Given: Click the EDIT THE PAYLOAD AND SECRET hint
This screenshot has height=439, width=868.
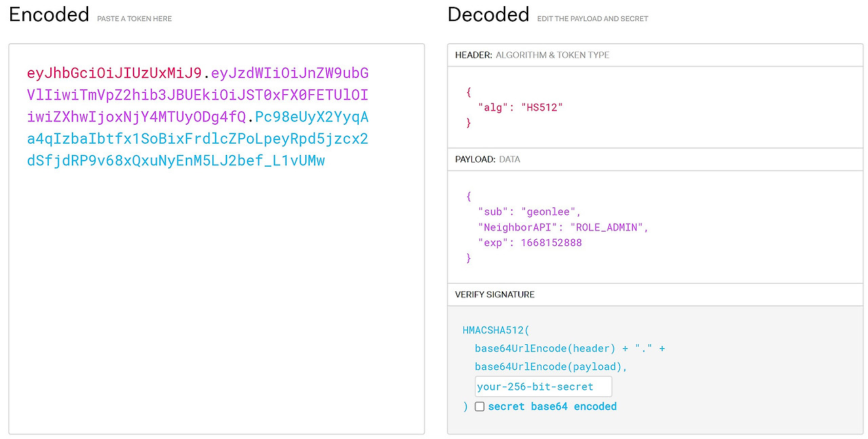Looking at the screenshot, I should pos(592,19).
